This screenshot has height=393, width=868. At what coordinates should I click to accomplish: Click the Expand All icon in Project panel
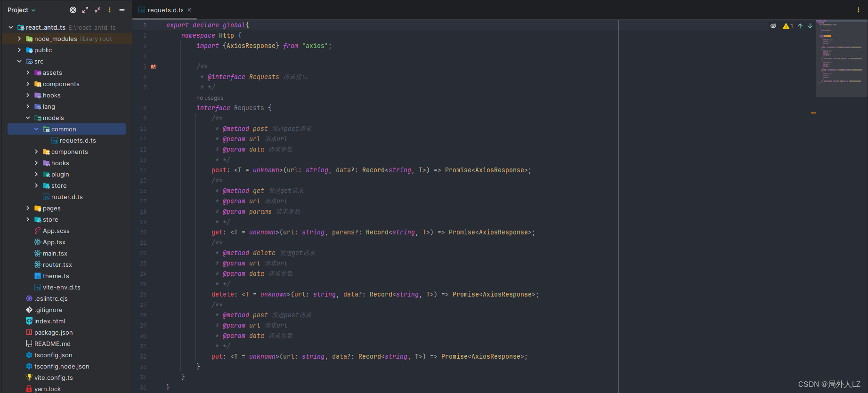click(85, 10)
